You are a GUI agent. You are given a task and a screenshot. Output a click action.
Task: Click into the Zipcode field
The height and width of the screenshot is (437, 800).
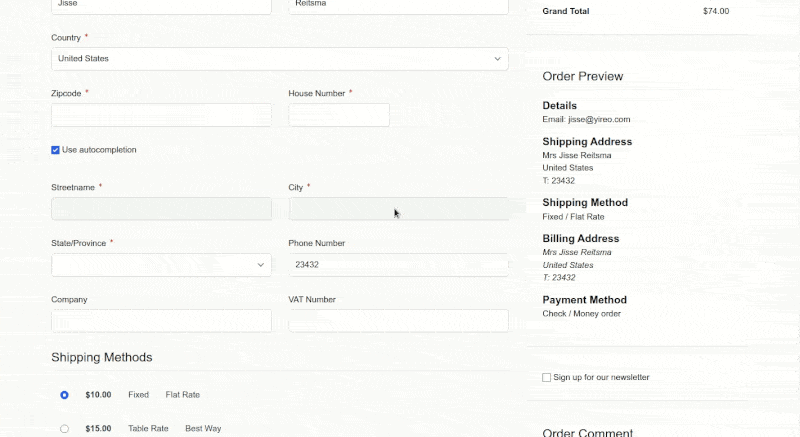[161, 115]
